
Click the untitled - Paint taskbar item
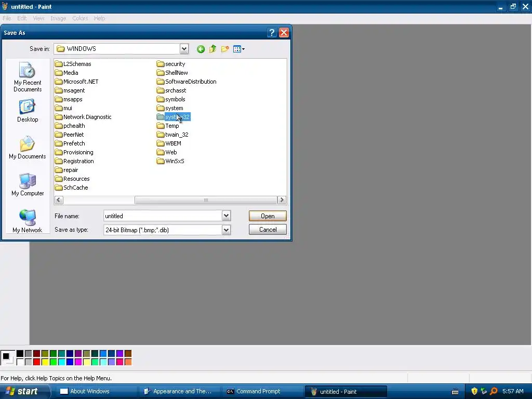coord(345,391)
